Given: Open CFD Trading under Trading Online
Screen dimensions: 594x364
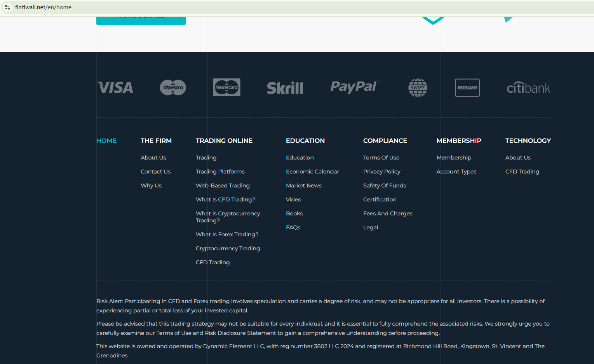Looking at the screenshot, I should pyautogui.click(x=213, y=262).
